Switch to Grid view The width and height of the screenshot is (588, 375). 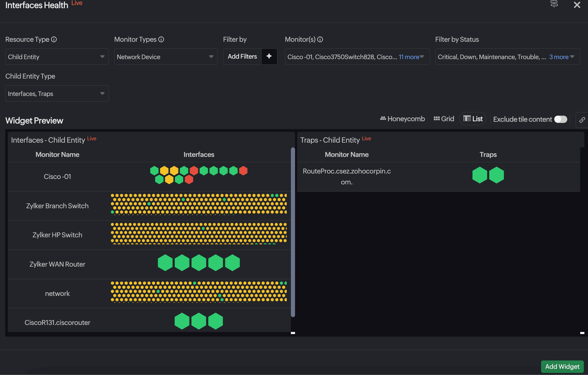(444, 119)
